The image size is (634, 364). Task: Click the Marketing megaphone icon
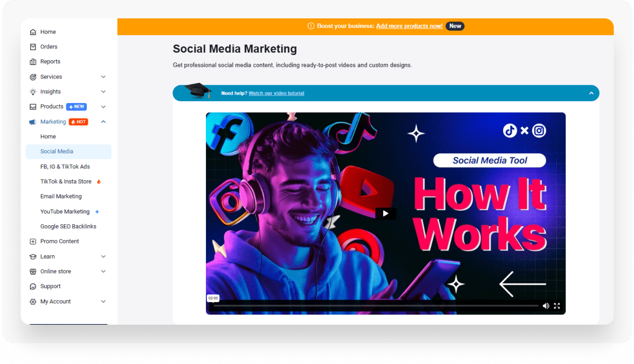click(x=33, y=122)
